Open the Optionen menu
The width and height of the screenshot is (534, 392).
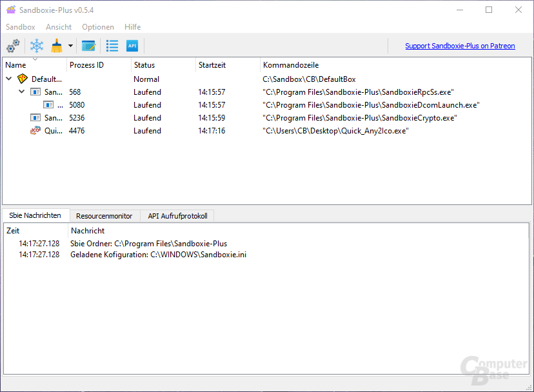[x=98, y=27]
